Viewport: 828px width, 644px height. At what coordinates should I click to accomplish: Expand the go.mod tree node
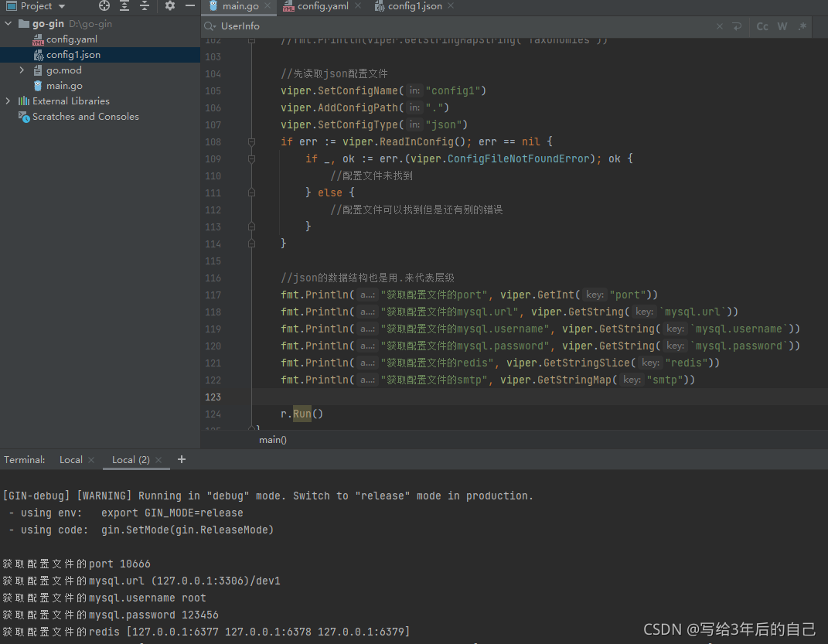click(x=21, y=70)
